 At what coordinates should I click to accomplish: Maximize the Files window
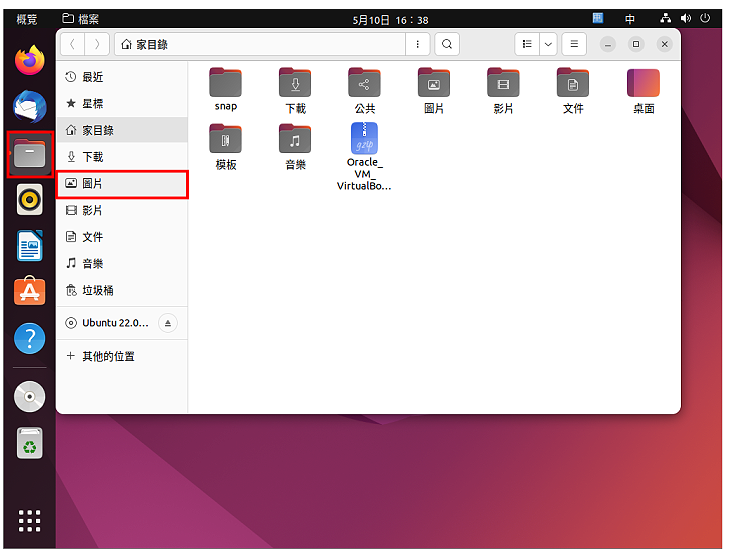click(x=636, y=44)
